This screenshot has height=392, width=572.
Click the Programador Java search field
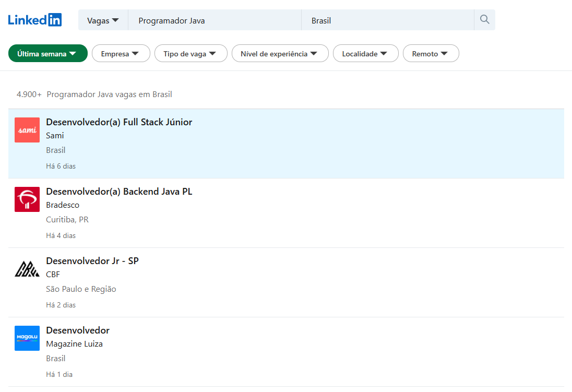coord(214,20)
